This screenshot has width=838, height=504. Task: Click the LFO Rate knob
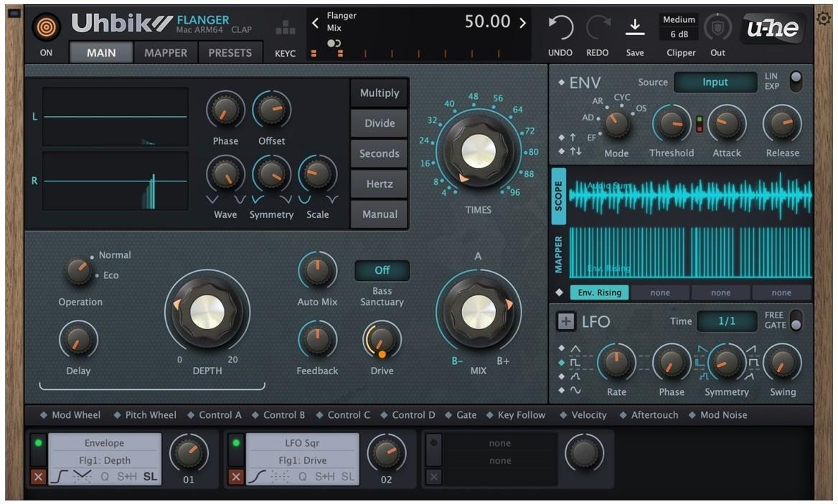(x=616, y=363)
